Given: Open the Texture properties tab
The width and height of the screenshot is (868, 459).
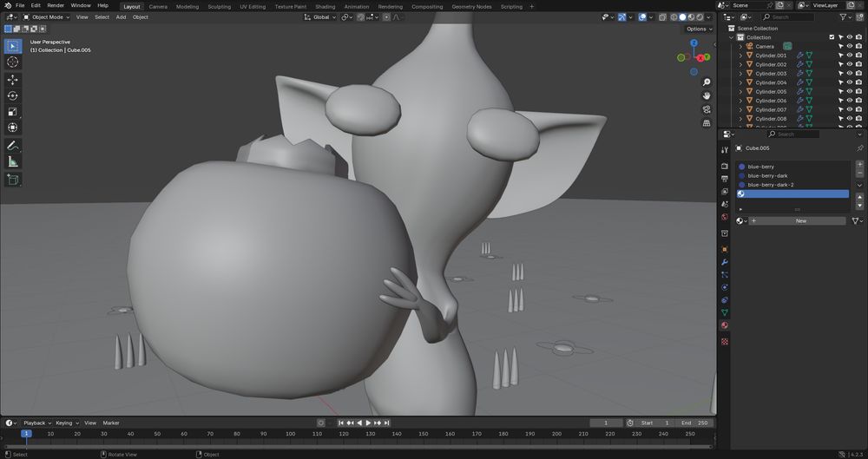Looking at the screenshot, I should (725, 342).
